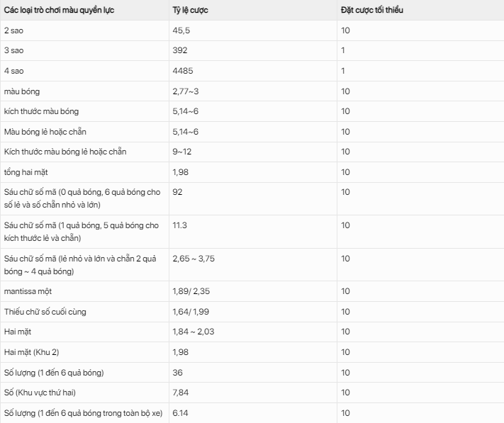Select the '3 sao' game type cell
Image resolution: width=504 pixels, height=423 pixels.
[x=13, y=51]
